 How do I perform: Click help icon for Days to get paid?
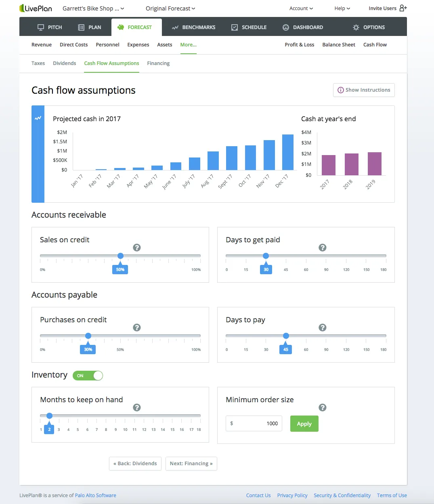coord(322,248)
